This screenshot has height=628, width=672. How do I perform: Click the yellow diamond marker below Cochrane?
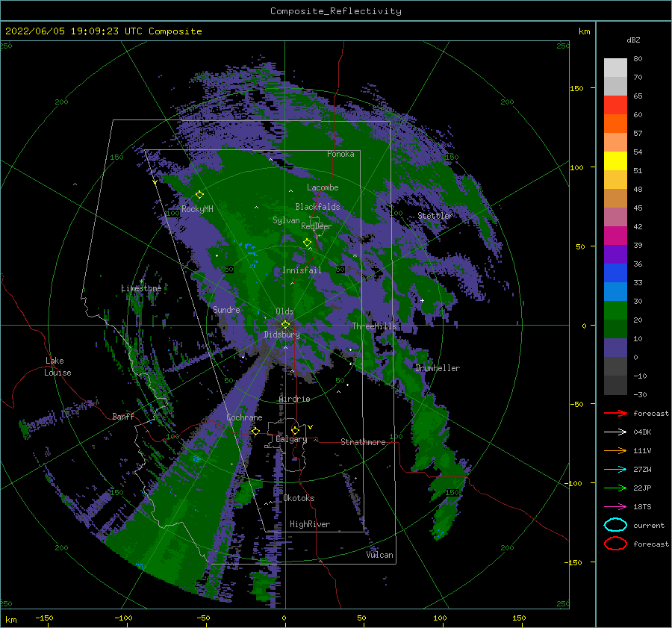pos(255,432)
